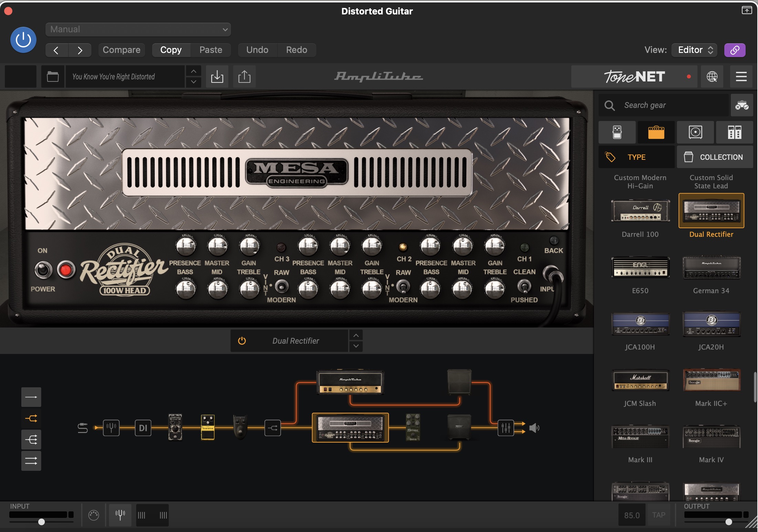The image size is (758, 532).
Task: Select the stomp pedals category tab
Action: click(x=617, y=132)
